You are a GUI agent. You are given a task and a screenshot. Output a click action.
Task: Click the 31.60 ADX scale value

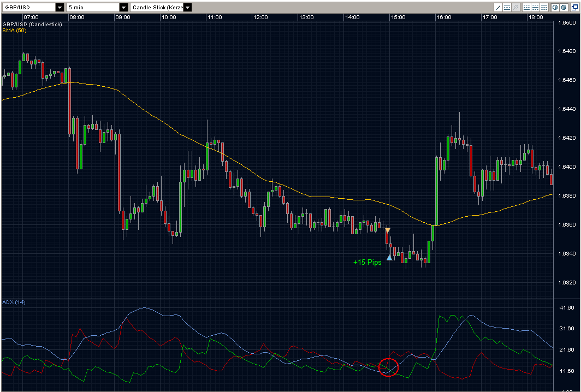[x=567, y=329]
